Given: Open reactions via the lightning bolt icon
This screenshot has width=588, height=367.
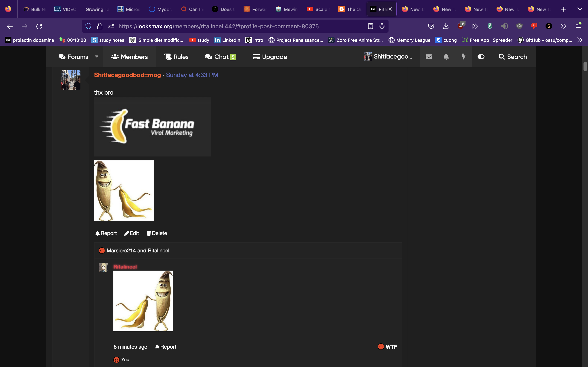Looking at the screenshot, I should click(x=464, y=56).
